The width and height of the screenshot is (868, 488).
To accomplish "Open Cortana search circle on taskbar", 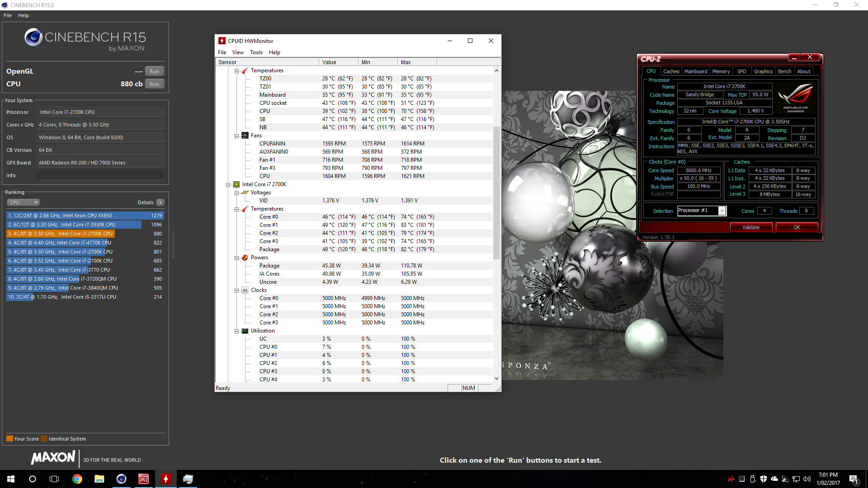I will (33, 479).
